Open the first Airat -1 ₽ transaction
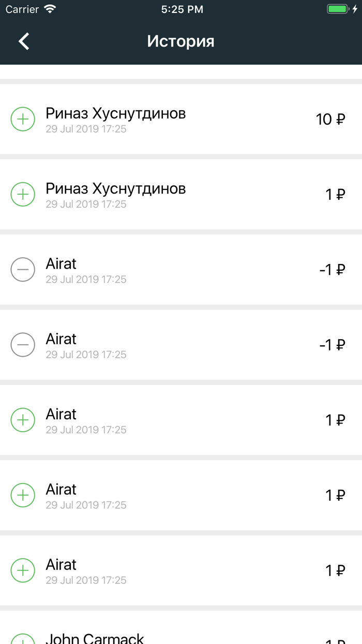362x644 pixels. coord(181,269)
